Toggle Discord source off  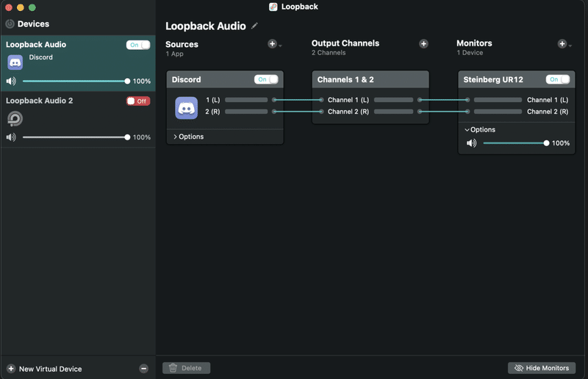coord(266,79)
